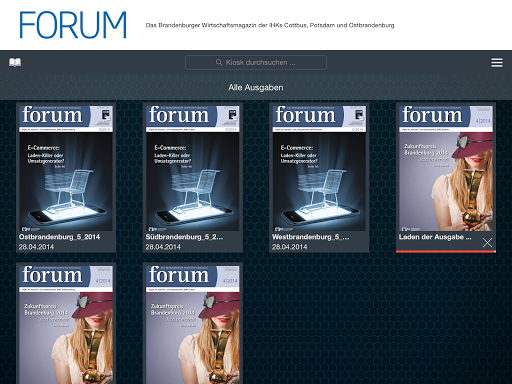This screenshot has width=512, height=384.
Task: Cancel the issue download with X
Action: (487, 243)
